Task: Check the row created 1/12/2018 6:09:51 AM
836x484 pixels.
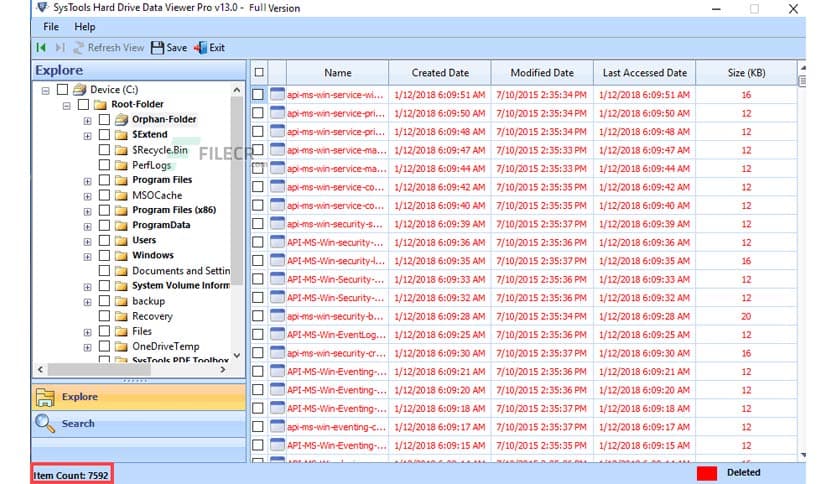Action: pos(258,94)
